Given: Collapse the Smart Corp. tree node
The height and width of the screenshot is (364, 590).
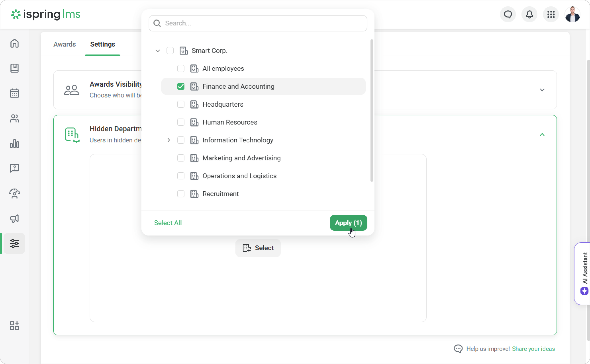Looking at the screenshot, I should pos(158,51).
